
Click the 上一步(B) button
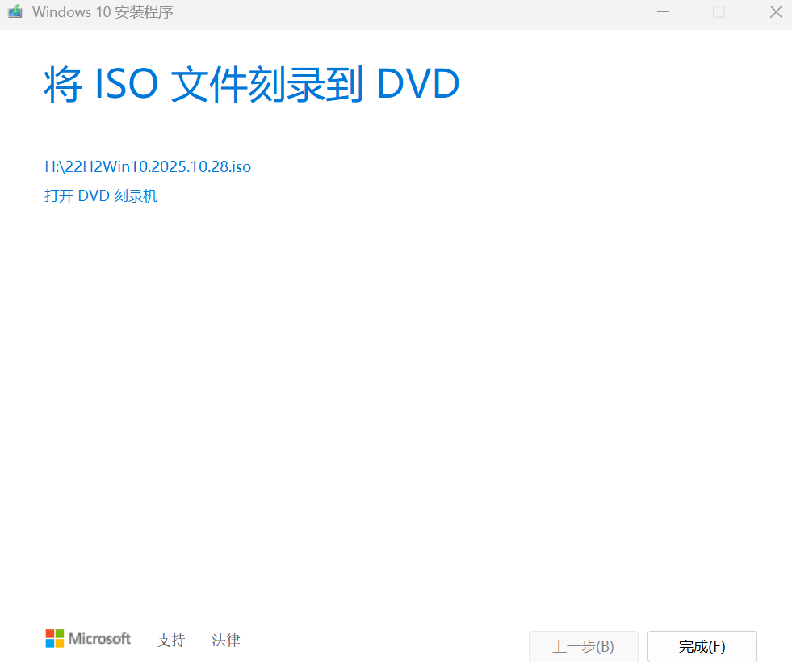point(584,646)
